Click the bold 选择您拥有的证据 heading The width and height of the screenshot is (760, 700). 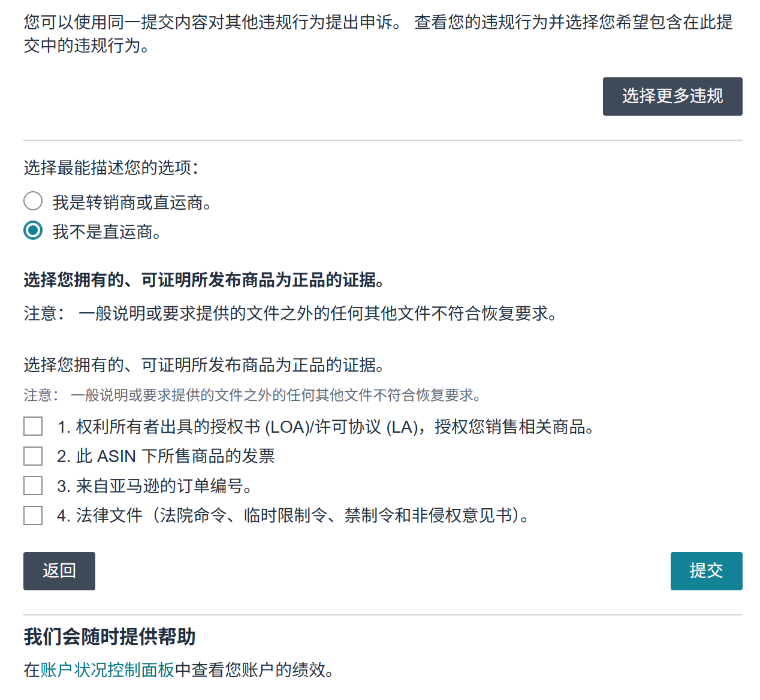click(x=204, y=280)
